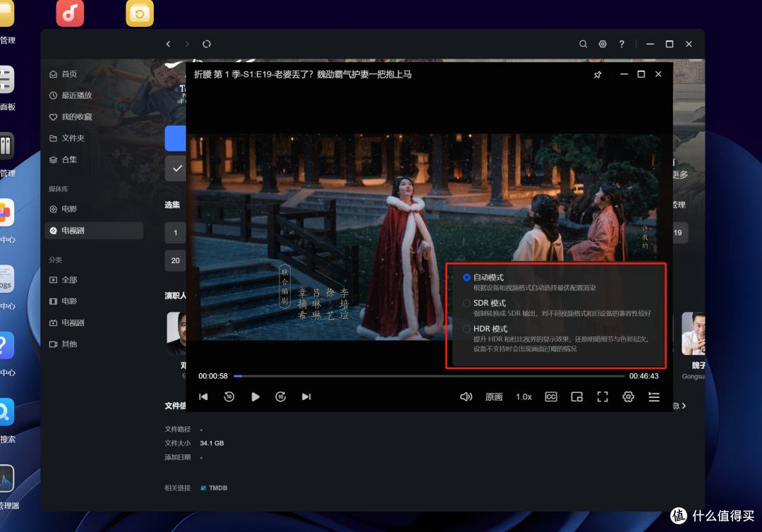
Task: Click the 00:46:43 total duration
Action: pos(644,376)
